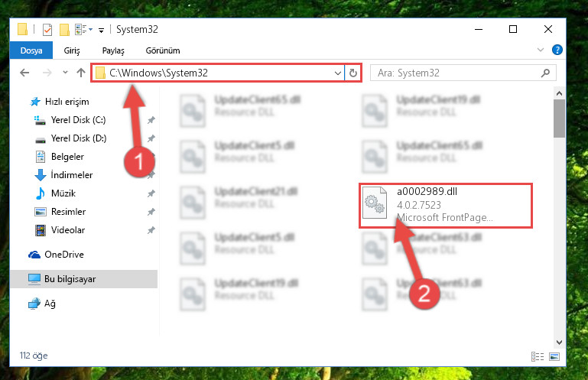This screenshot has width=588, height=380.
Task: Navigate up one folder level arrow
Action: click(80, 73)
